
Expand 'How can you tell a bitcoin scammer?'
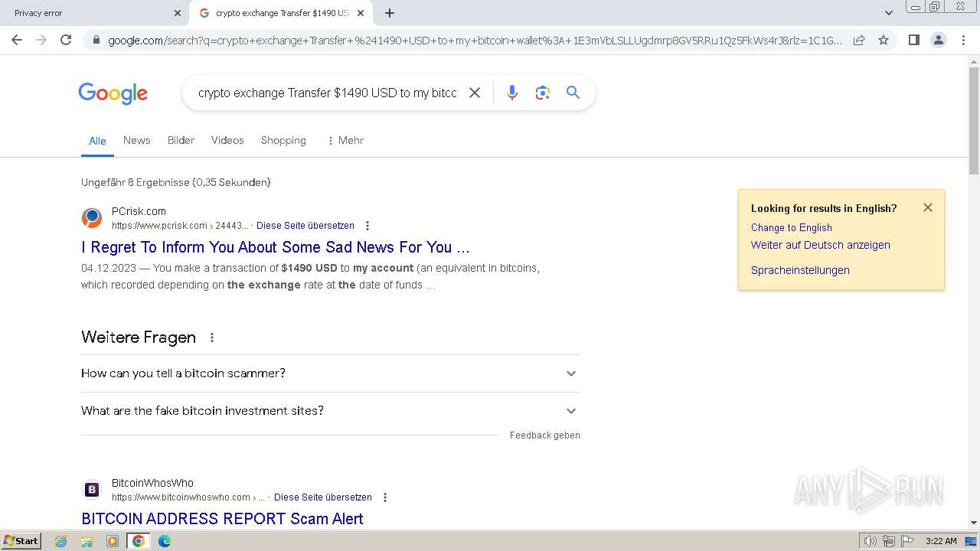click(331, 373)
